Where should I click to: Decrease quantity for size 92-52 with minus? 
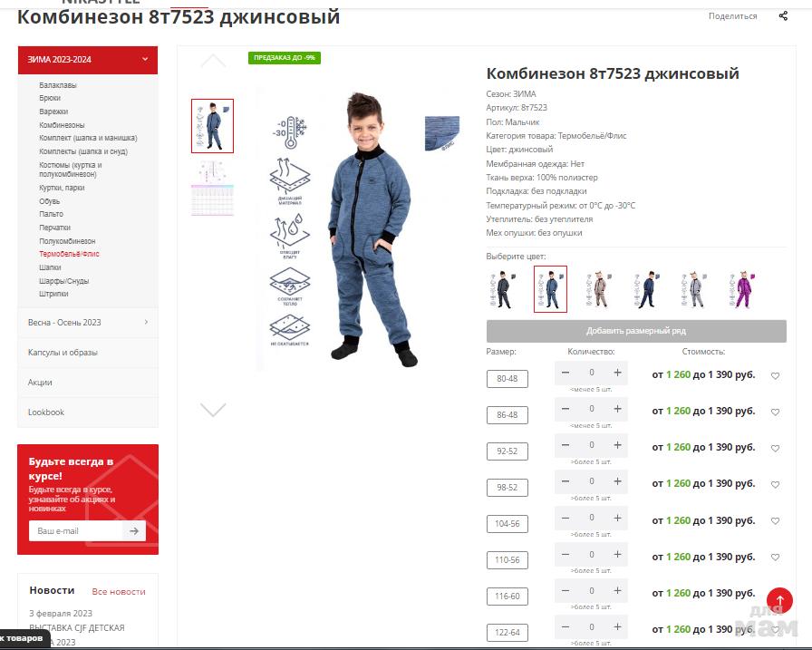click(565, 445)
